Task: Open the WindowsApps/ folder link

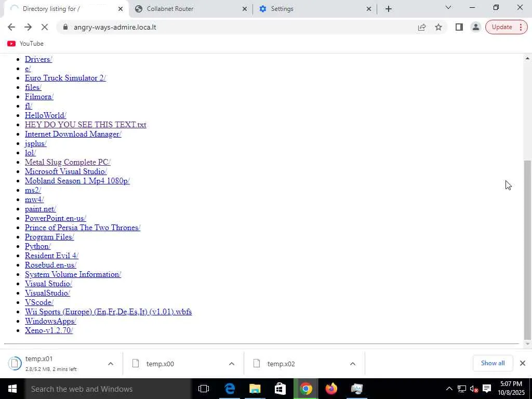Action: [x=50, y=321]
